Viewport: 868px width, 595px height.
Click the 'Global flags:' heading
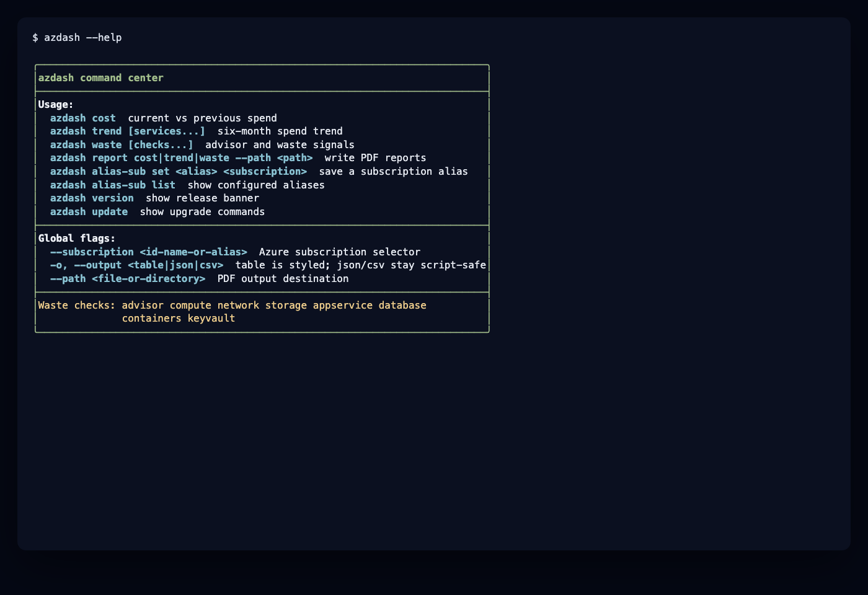click(77, 238)
